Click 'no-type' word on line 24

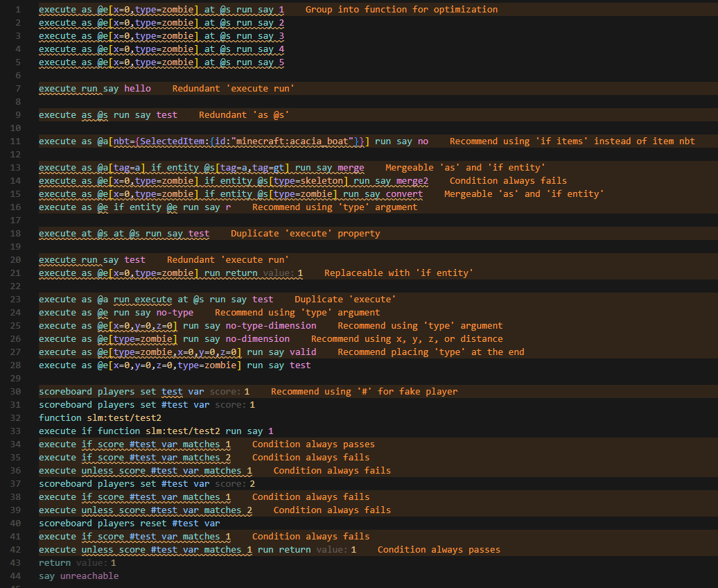coord(175,313)
